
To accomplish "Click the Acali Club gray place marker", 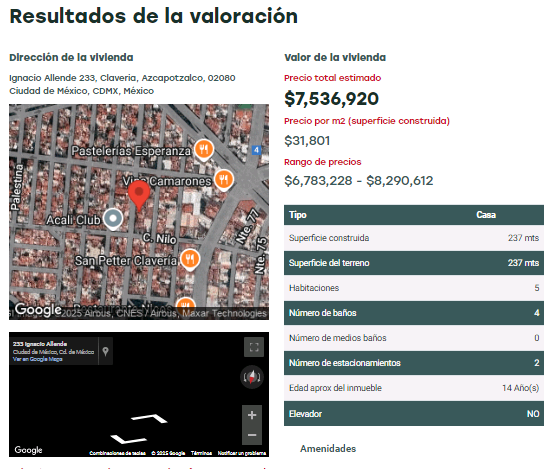I will pos(113,219).
